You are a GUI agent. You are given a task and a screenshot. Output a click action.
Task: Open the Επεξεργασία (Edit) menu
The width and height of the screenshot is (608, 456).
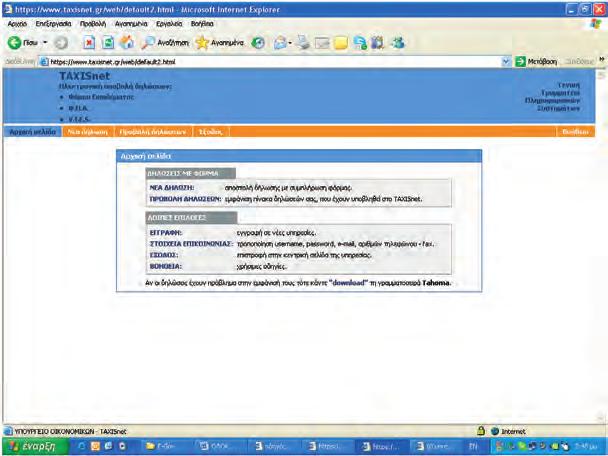tap(54, 24)
